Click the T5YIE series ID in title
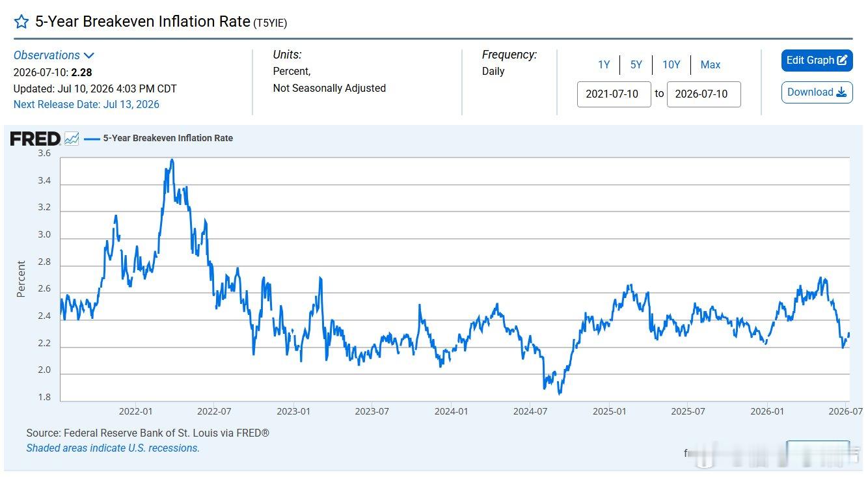This screenshot has width=868, height=477. click(x=270, y=23)
